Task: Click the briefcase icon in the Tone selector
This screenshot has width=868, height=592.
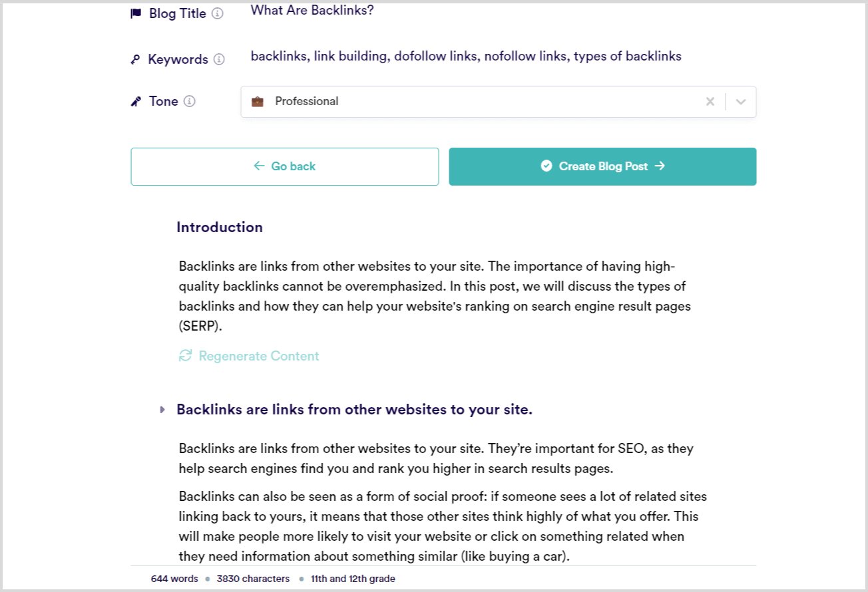Action: point(257,101)
